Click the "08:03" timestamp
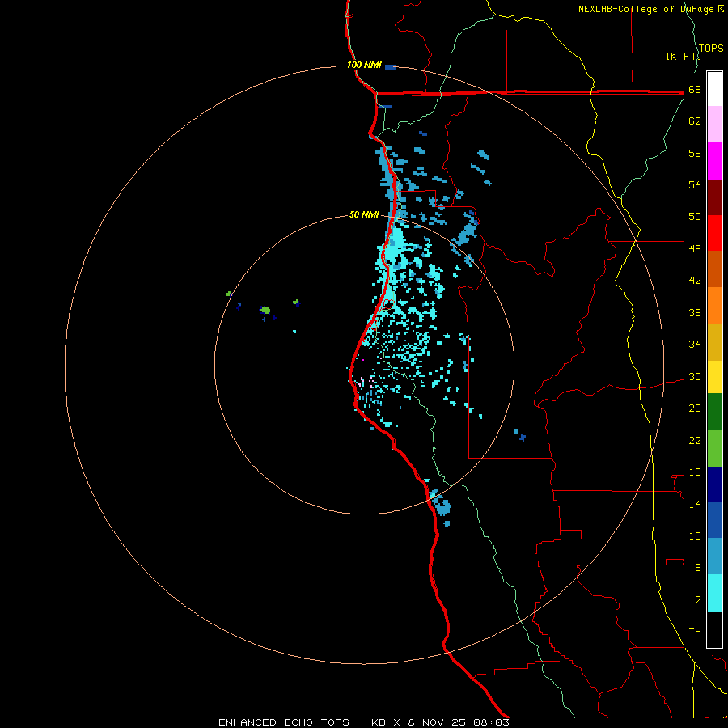Screen dimensions: 728x728 pyautogui.click(x=491, y=722)
